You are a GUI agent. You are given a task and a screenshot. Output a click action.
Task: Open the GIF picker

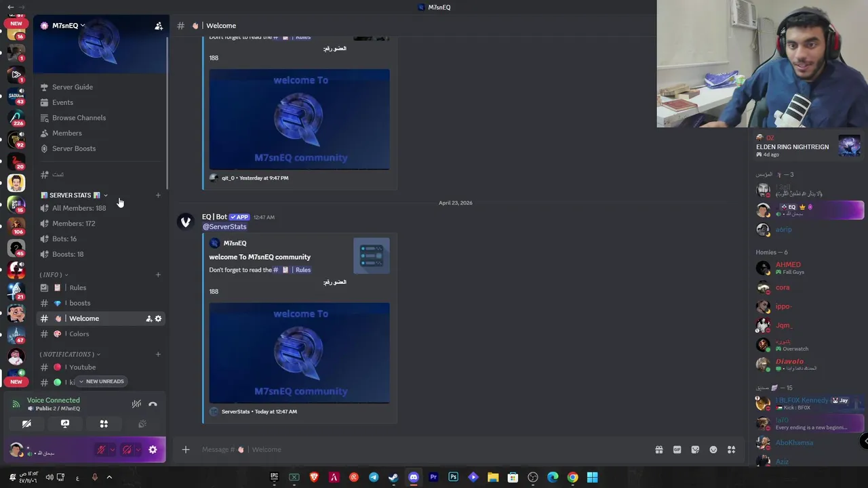(677, 449)
